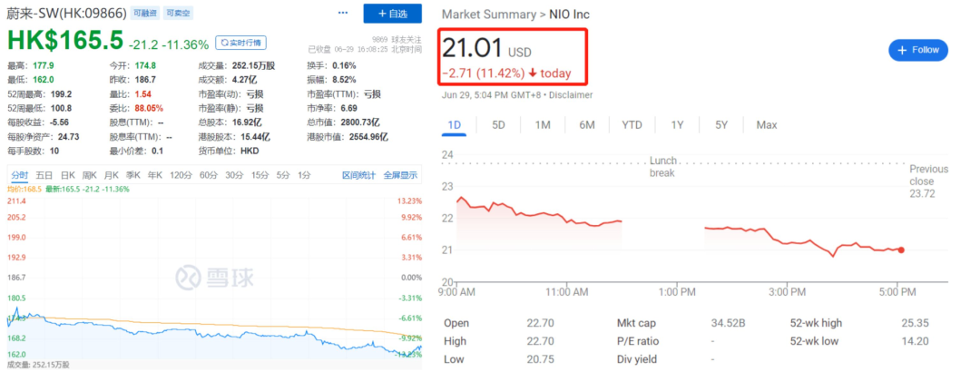The width and height of the screenshot is (980, 372).
Task: Click the 21.01 USD price
Action: 487,50
